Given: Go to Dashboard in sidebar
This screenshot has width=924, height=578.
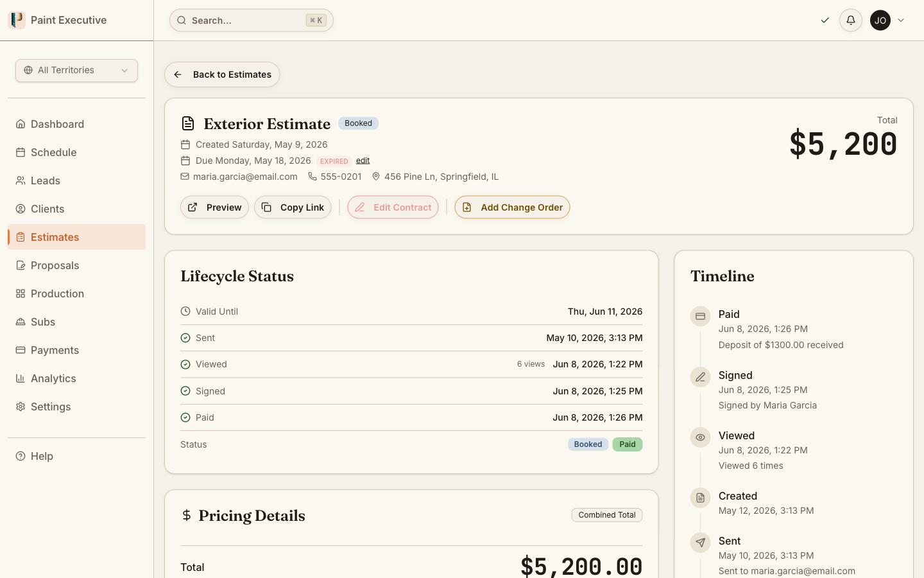Looking at the screenshot, I should click(76, 124).
